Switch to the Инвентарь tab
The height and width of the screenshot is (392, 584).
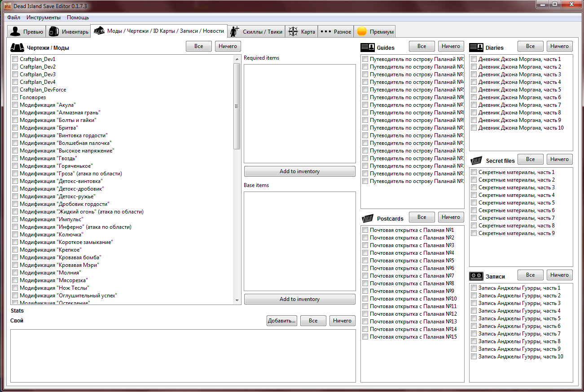[x=68, y=31]
